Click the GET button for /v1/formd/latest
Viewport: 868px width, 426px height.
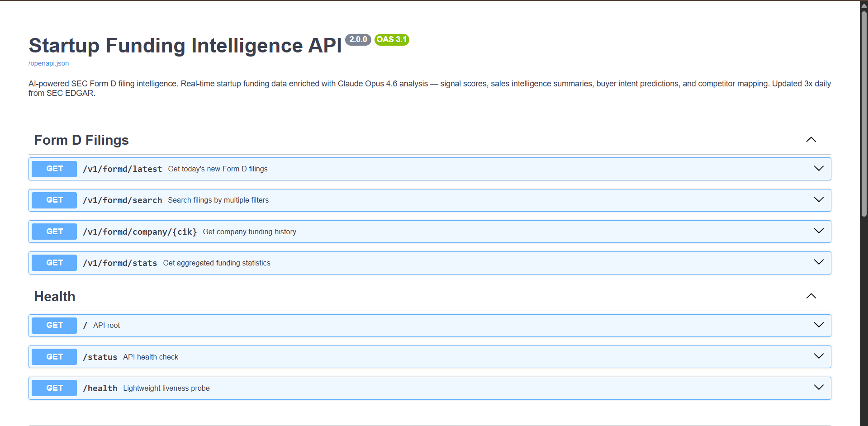click(54, 169)
